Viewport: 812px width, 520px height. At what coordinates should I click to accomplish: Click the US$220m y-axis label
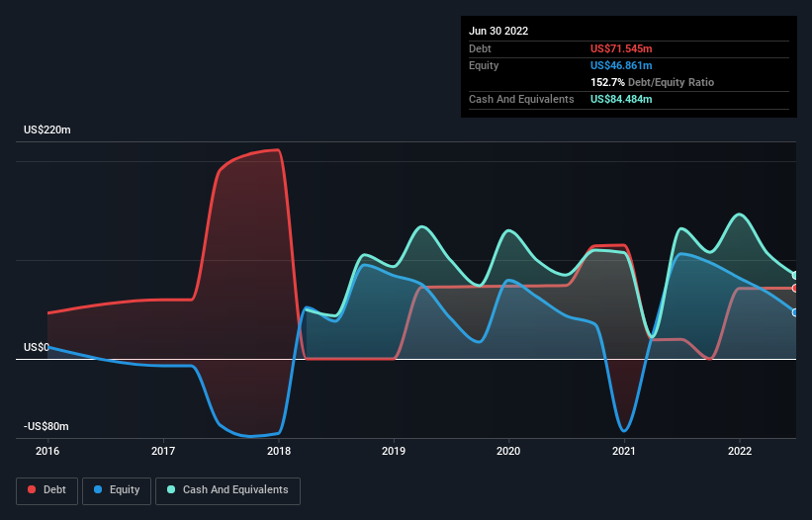[47, 130]
